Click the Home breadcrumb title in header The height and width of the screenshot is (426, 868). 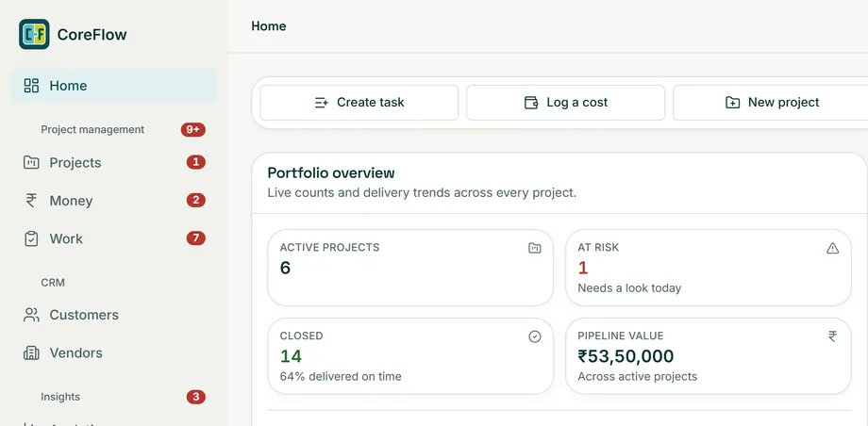(x=269, y=26)
